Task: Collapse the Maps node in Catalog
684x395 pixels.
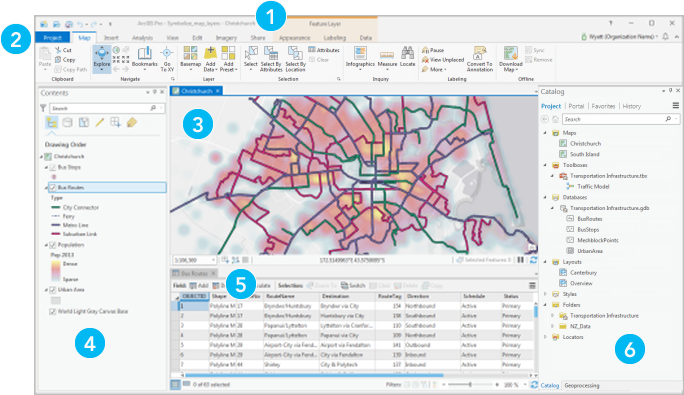Action: (545, 133)
